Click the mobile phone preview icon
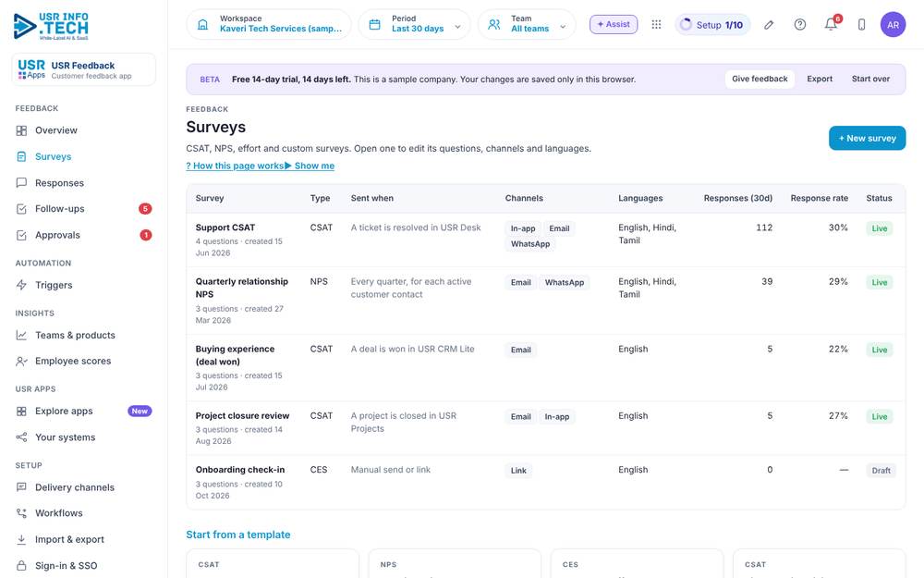This screenshot has width=924, height=578. (x=861, y=25)
